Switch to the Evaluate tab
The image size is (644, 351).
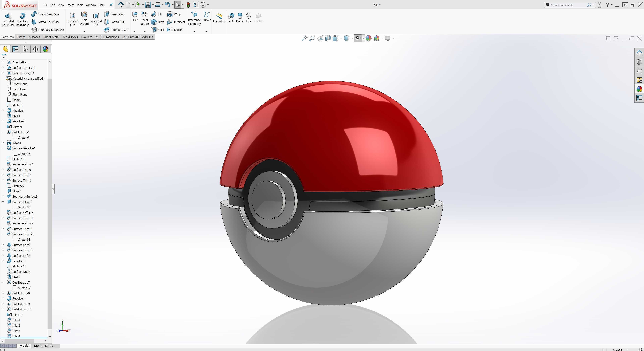[87, 37]
